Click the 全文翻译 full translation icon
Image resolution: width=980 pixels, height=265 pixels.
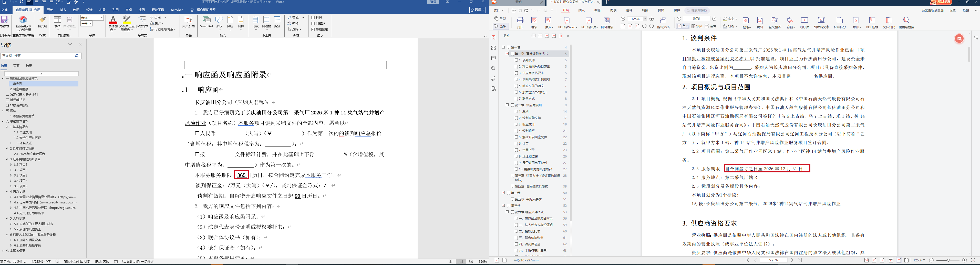click(x=775, y=21)
